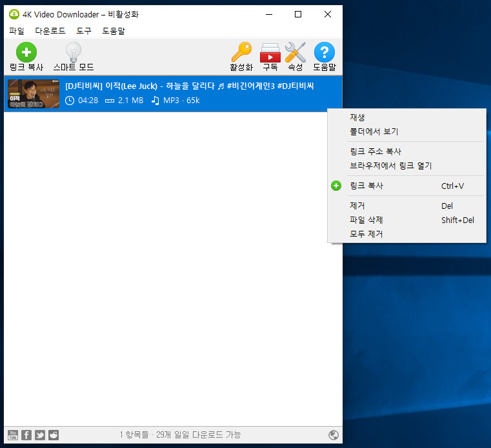The width and height of the screenshot is (491, 448).
Task: Toggle 스마트 모드 lightbulb icon
Action: (74, 52)
